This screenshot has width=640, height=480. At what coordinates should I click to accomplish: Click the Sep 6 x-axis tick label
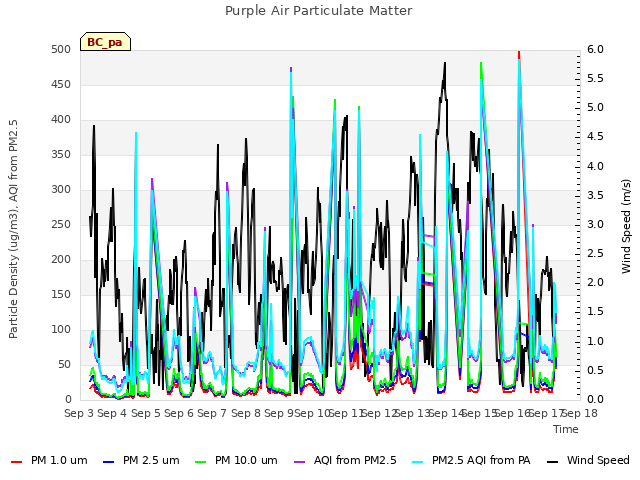179,413
